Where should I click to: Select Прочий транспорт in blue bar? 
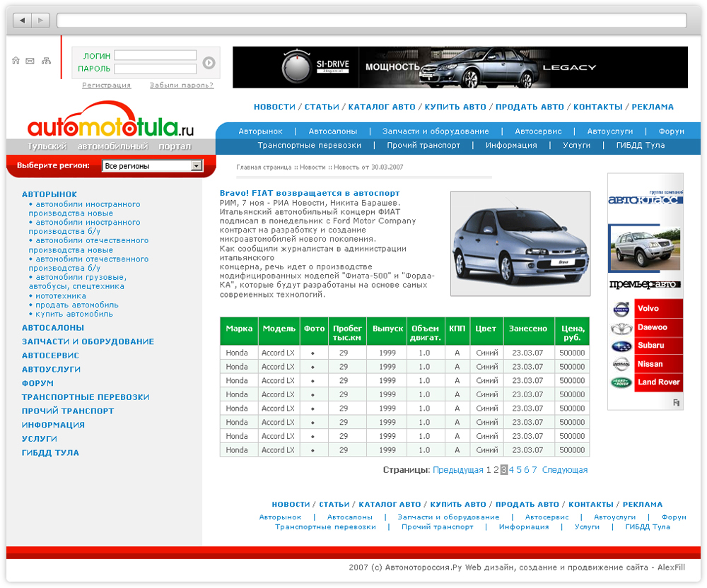tap(423, 145)
